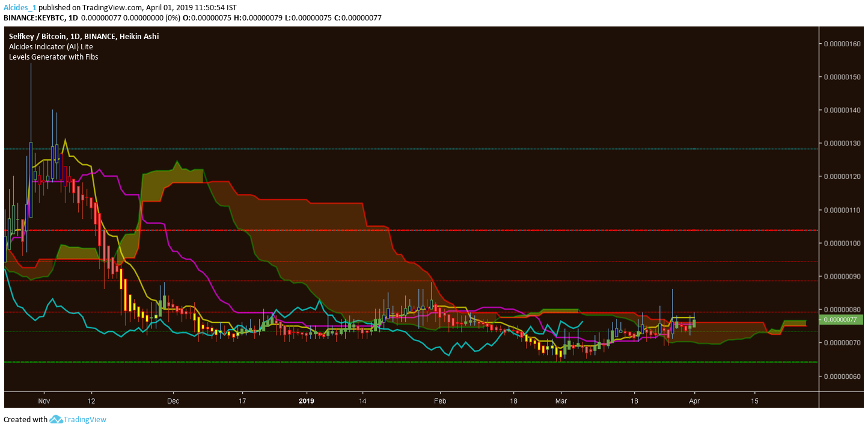Click the 12 date label after Nov
This screenshot has width=868, height=430.
[91, 400]
